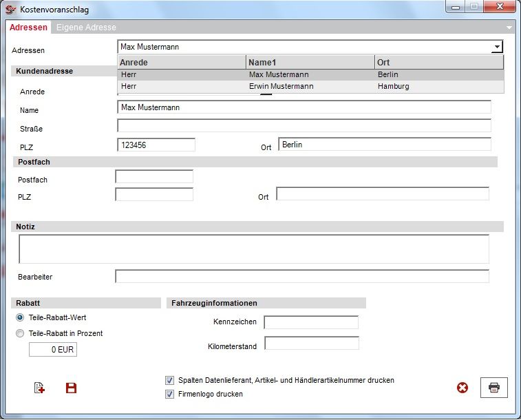Image resolution: width=521 pixels, height=420 pixels.
Task: Switch to the Eigene Adresse tab
Action: coord(86,28)
